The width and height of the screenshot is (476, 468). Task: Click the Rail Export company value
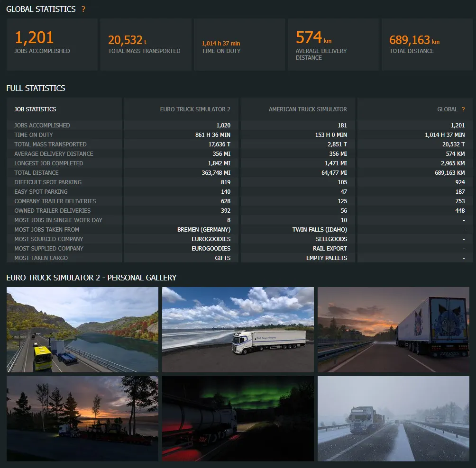pos(330,248)
